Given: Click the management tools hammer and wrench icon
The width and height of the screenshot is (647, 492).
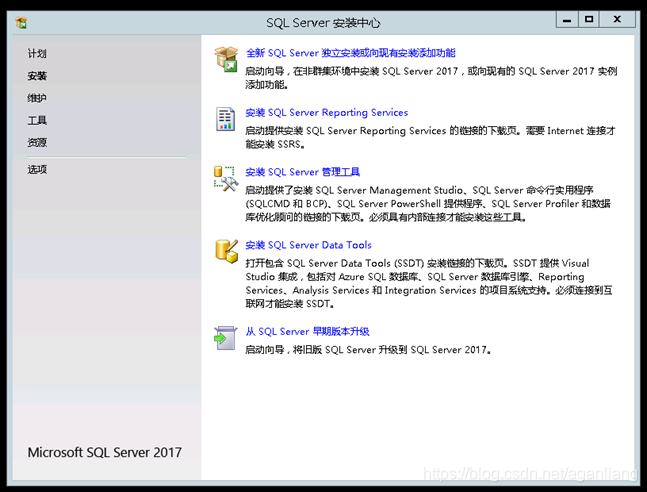Looking at the screenshot, I should click(x=226, y=179).
